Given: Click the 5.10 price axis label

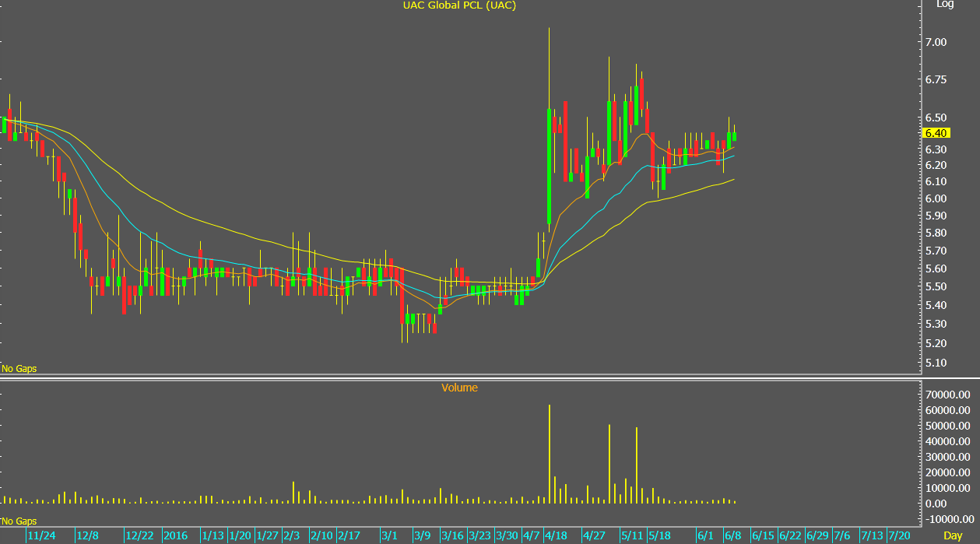Looking at the screenshot, I should coord(936,363).
